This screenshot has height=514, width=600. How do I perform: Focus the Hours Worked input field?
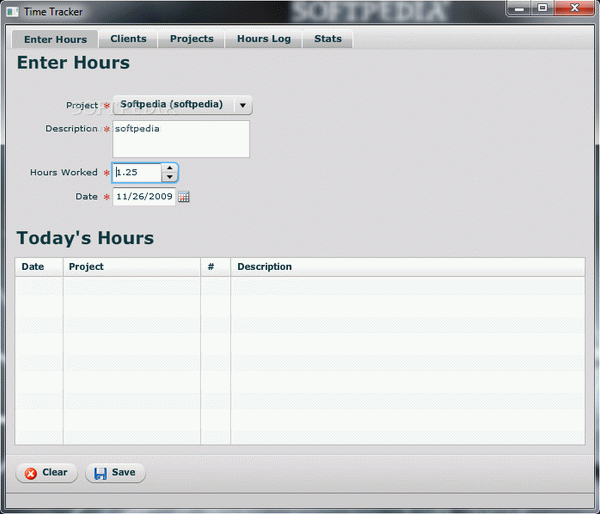point(136,172)
